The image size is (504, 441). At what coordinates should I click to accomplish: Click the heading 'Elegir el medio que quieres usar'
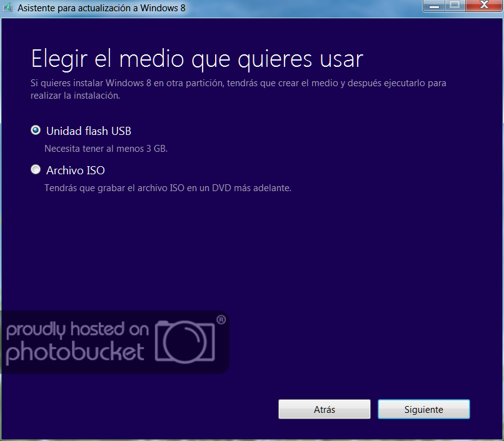click(x=197, y=59)
